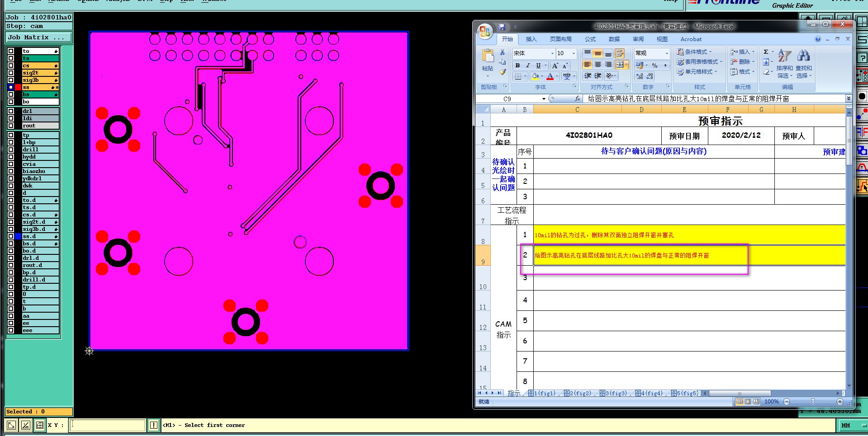Open the font name dropdown (宋体)
Viewport: 868px width, 436px height.
pos(552,53)
